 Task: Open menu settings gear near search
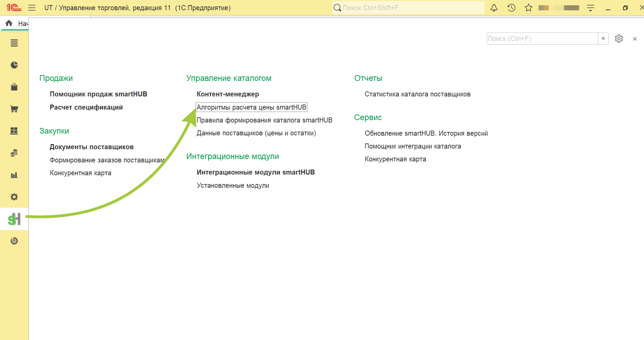coord(619,39)
